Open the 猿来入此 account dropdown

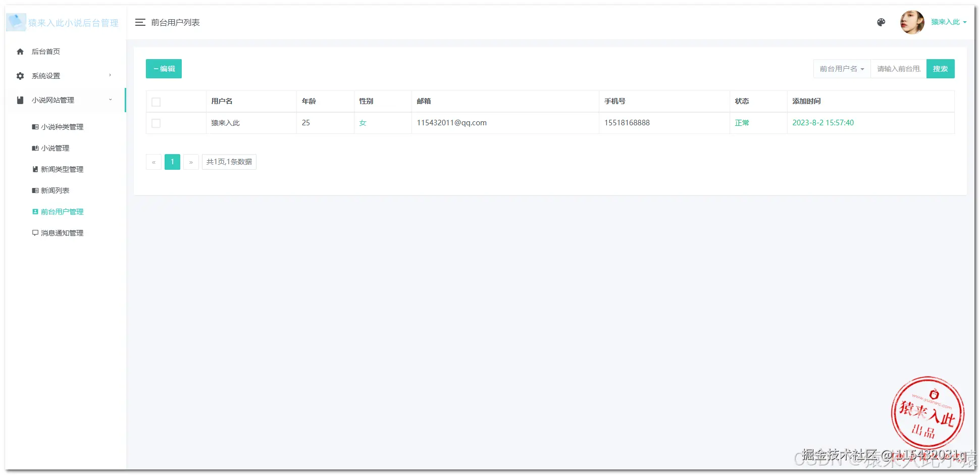pyautogui.click(x=949, y=22)
